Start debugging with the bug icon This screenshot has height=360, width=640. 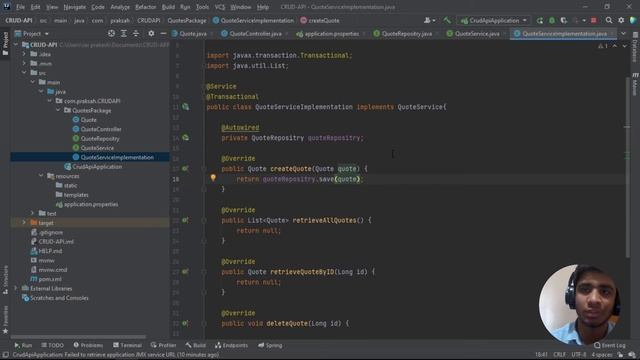(552, 20)
